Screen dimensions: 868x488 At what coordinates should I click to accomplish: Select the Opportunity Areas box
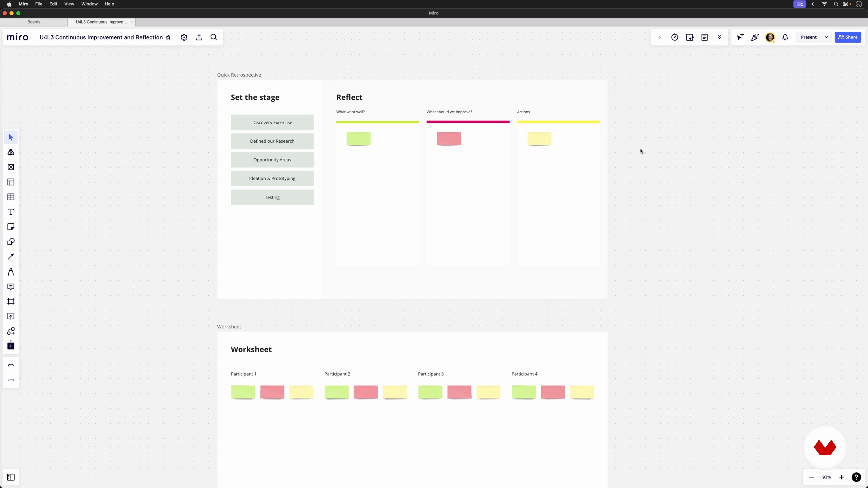272,160
